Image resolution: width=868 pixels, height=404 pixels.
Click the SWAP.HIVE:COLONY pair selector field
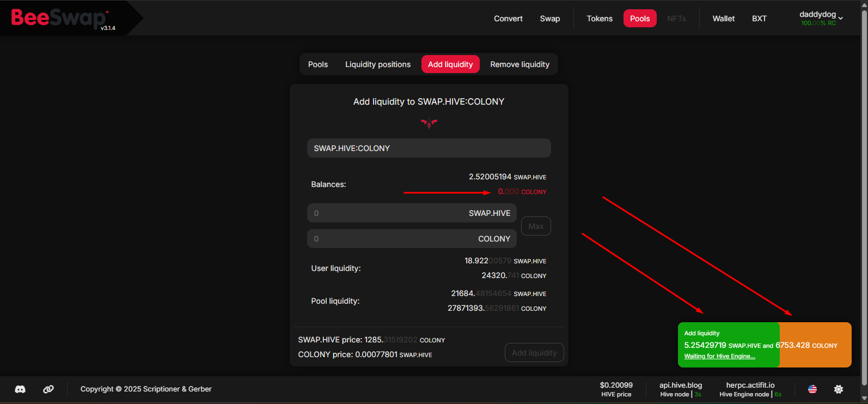tap(429, 148)
